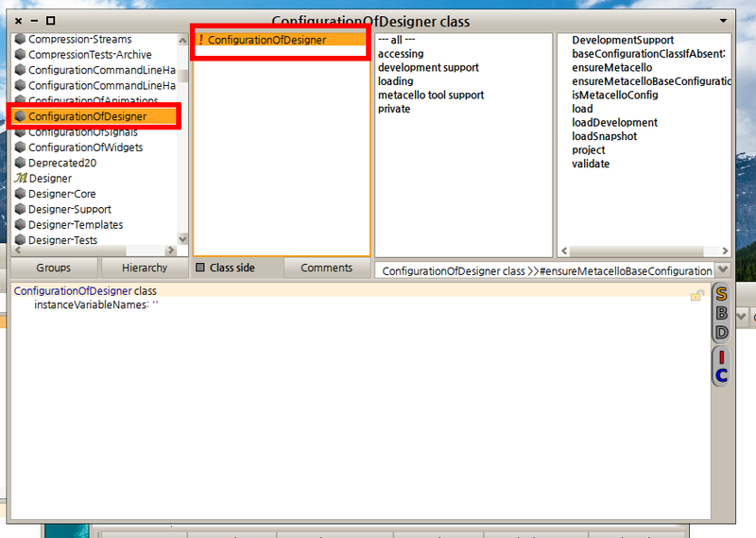Click the B bytecode view icon
756x538 pixels.
[x=721, y=313]
